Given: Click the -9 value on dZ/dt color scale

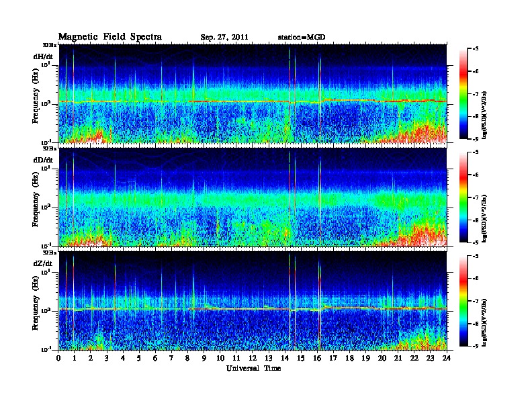Looking at the screenshot, I should (x=476, y=347).
